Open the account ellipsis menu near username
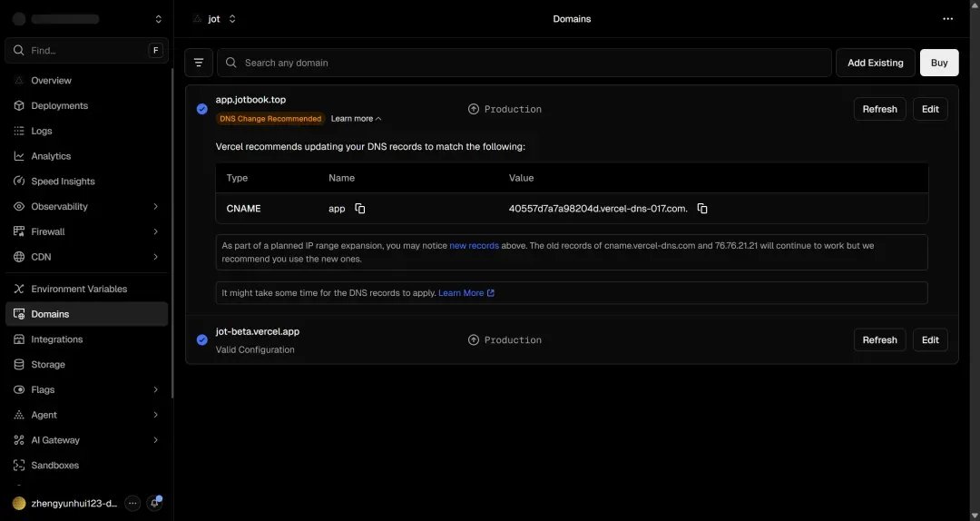The width and height of the screenshot is (980, 521). click(x=132, y=503)
